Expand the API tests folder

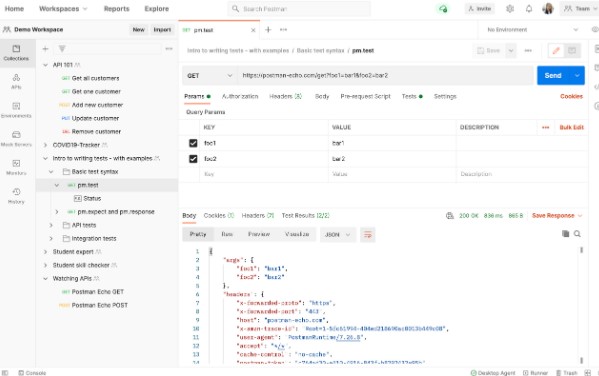tap(51, 225)
